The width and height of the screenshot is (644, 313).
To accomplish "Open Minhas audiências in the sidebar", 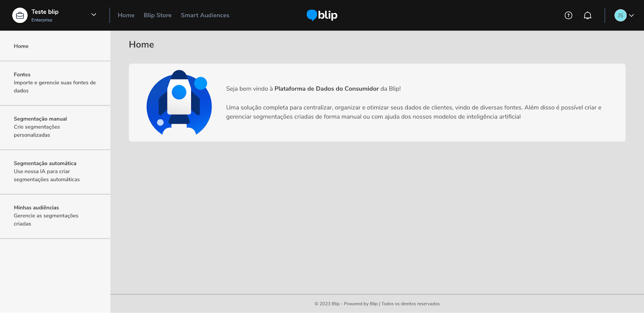I will [x=55, y=216].
